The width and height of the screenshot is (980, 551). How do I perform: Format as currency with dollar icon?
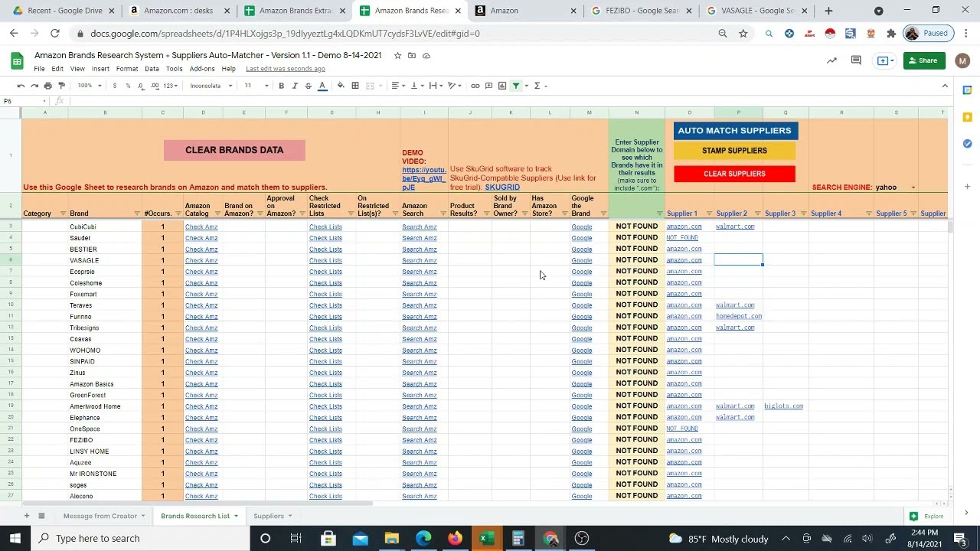coord(115,86)
